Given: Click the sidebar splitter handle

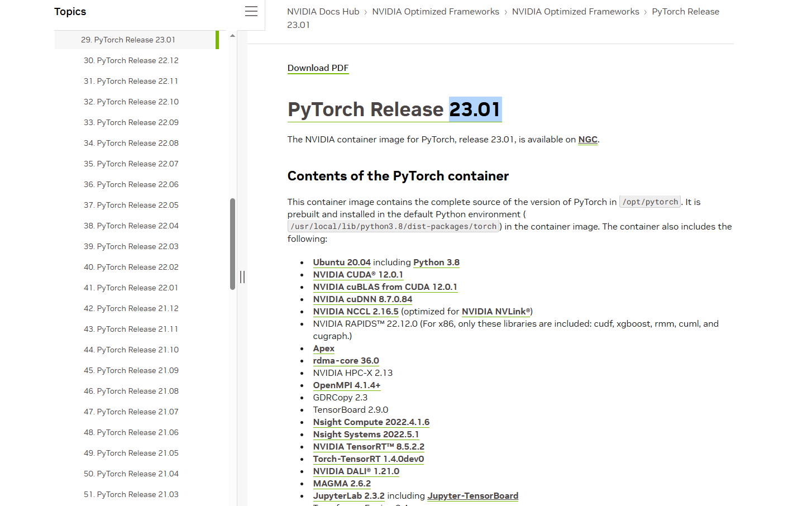Looking at the screenshot, I should coord(242,277).
